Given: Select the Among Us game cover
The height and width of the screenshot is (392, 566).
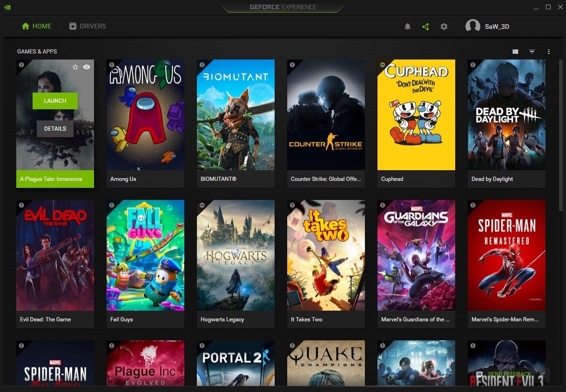Looking at the screenshot, I should pos(145,115).
